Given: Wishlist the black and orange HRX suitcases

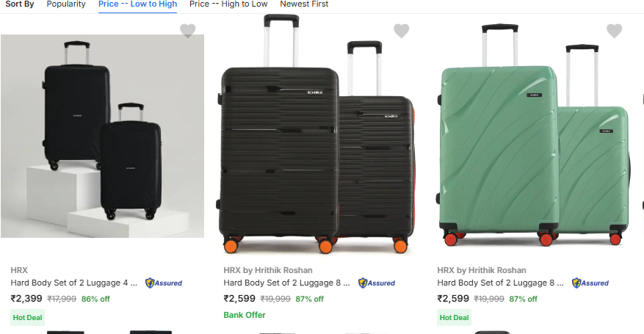Looking at the screenshot, I should 401,31.
